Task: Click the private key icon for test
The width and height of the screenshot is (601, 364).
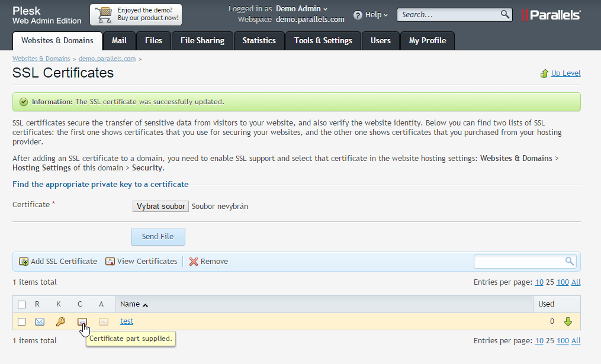Action: tap(60, 321)
